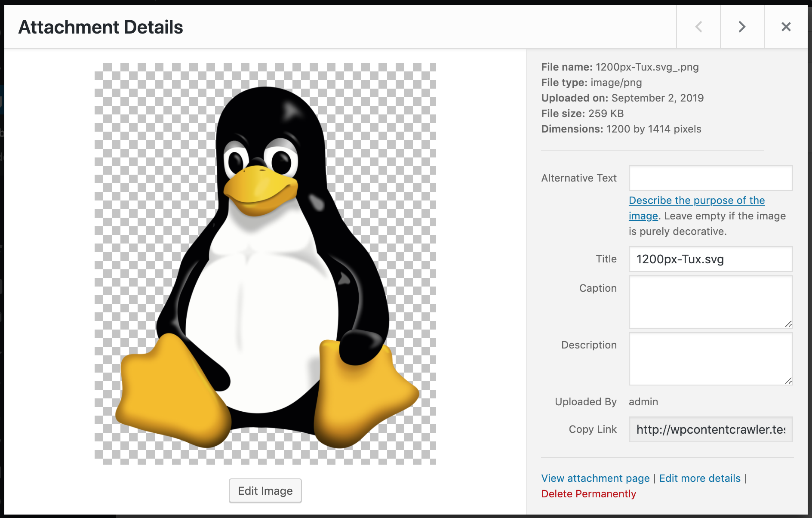The width and height of the screenshot is (812, 518).
Task: Open the 'Describe the purpose of the image' link
Action: (697, 208)
